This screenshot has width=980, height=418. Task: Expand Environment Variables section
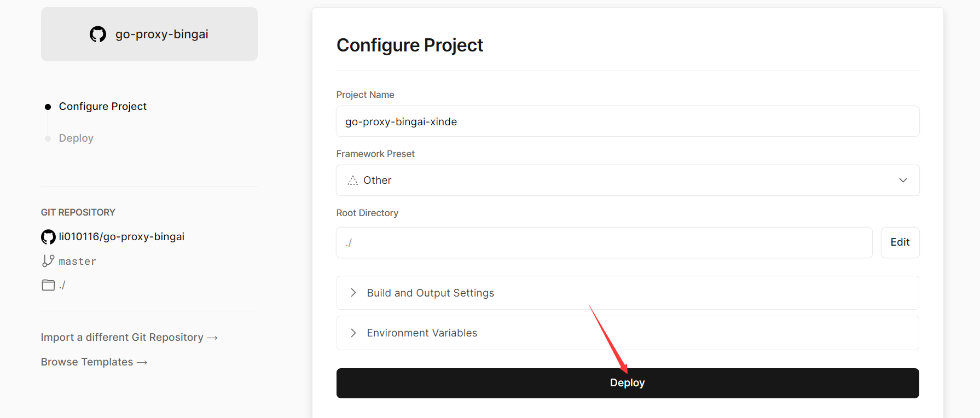pos(628,333)
